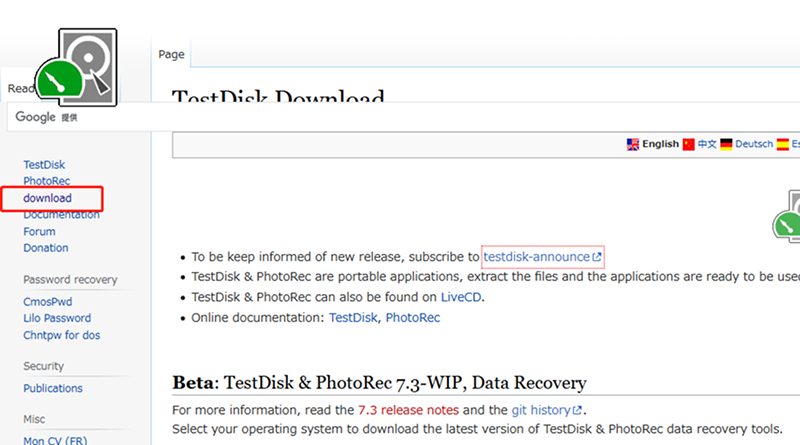Select the English language label
This screenshot has height=445, width=800.
(x=660, y=144)
